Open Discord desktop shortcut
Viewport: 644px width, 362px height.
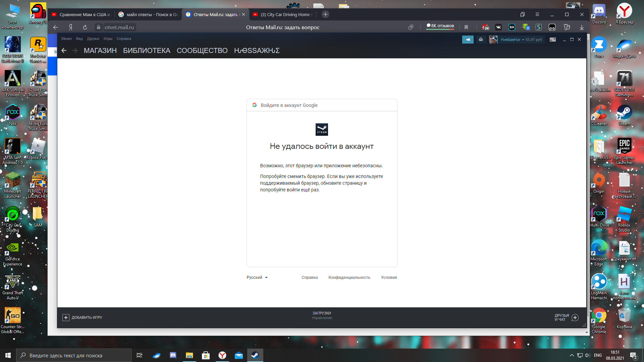point(599,14)
